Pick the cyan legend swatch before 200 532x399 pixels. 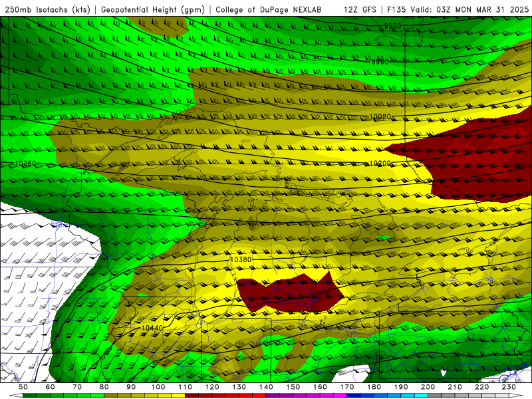(x=422, y=396)
